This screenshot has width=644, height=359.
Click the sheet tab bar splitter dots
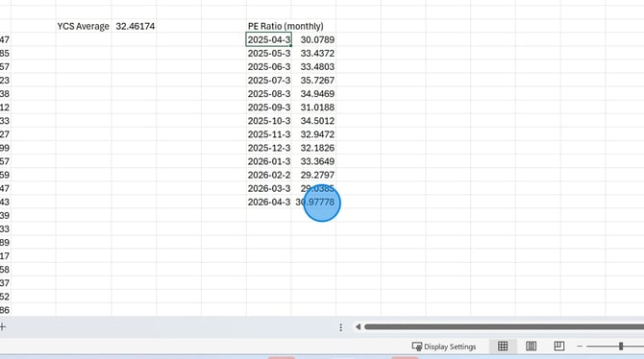341,327
